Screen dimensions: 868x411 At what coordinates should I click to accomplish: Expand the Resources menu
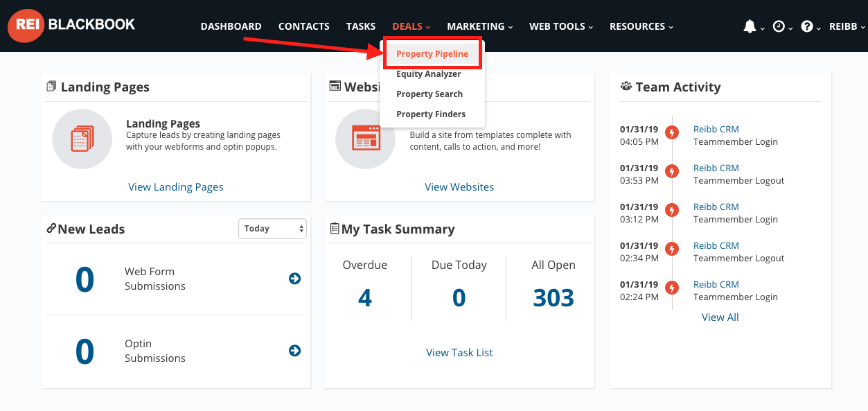pos(641,26)
